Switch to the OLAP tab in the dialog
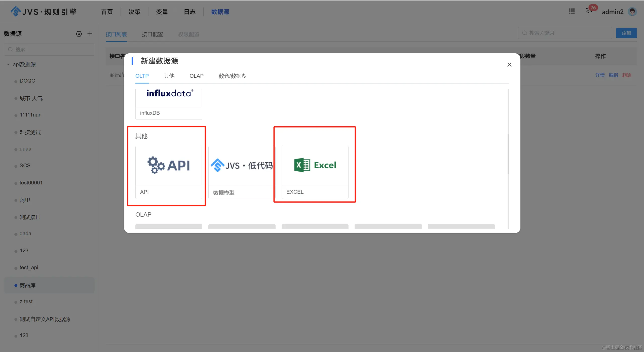This screenshot has height=352, width=644. 196,76
